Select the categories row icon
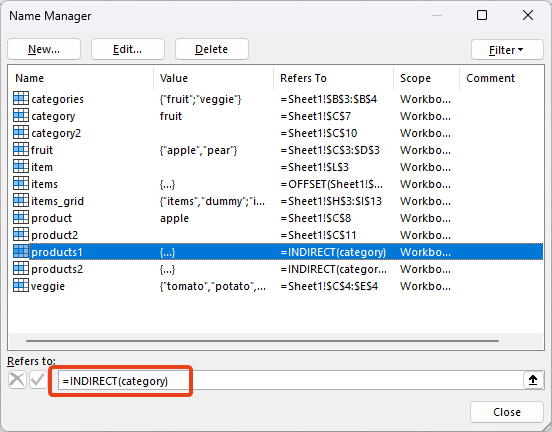Viewport: 552px width, 432px height. pyautogui.click(x=21, y=98)
